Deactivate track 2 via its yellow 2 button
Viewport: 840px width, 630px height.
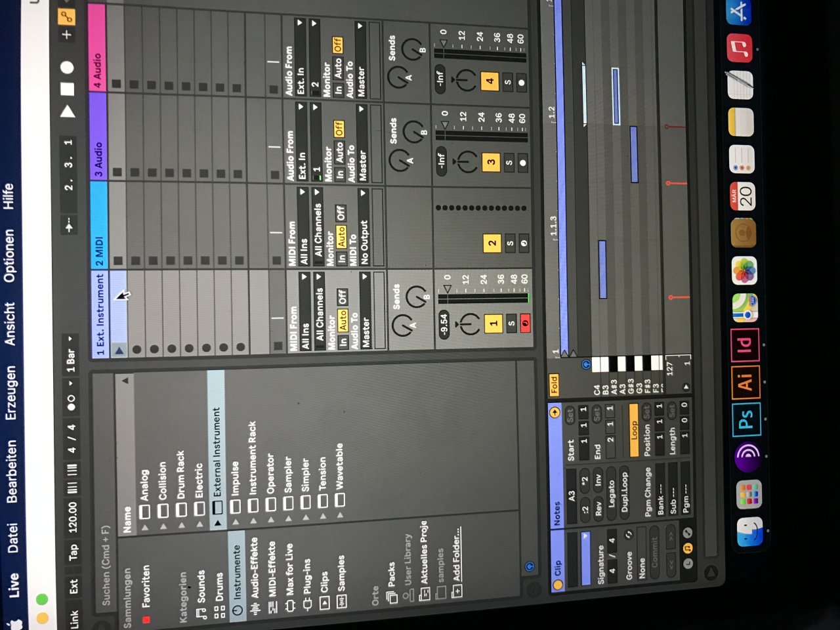[x=492, y=243]
